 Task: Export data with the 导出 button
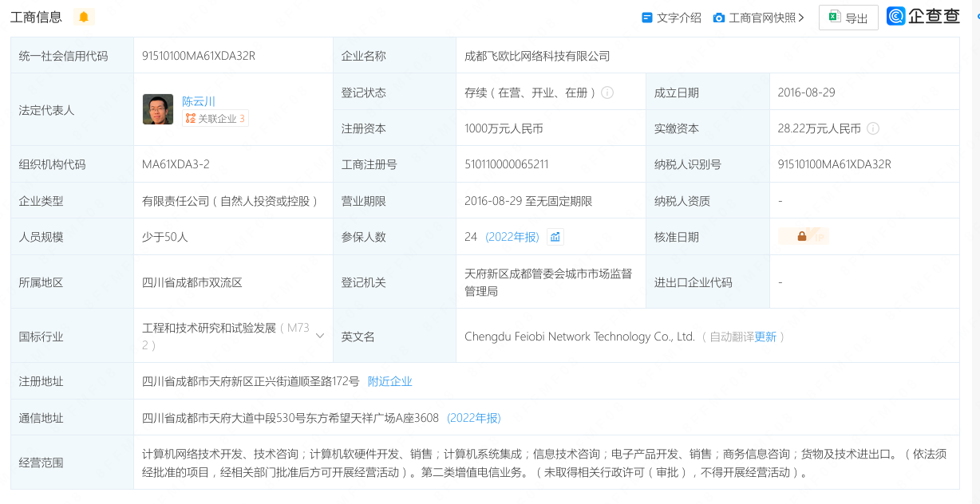(848, 18)
